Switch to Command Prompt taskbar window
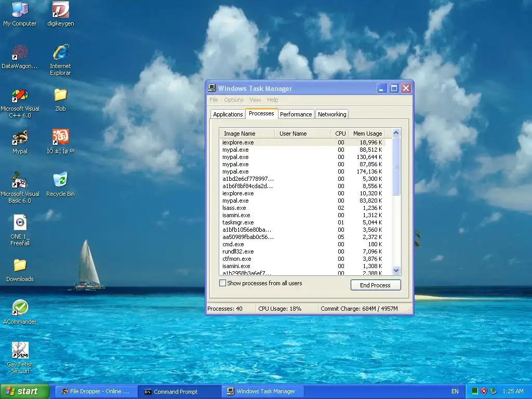532x399 pixels. click(x=180, y=391)
